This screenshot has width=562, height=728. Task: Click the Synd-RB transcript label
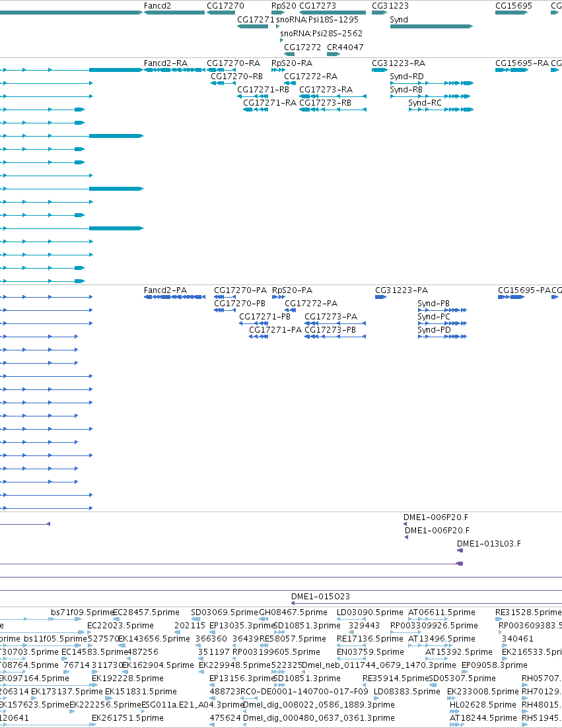point(406,90)
